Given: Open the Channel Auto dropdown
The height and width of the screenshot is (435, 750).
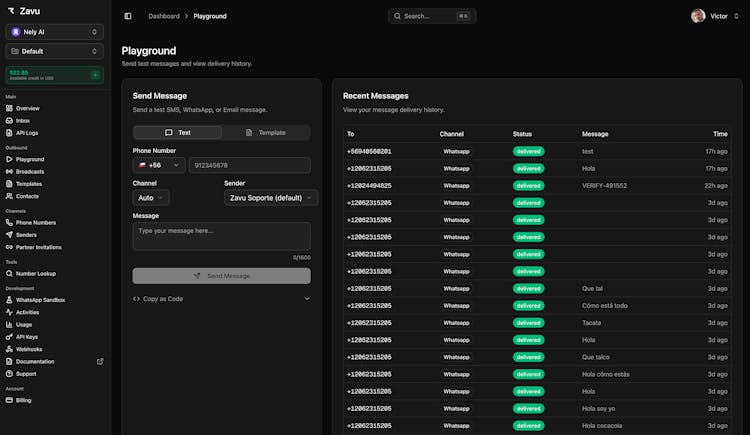Looking at the screenshot, I should coord(150,198).
